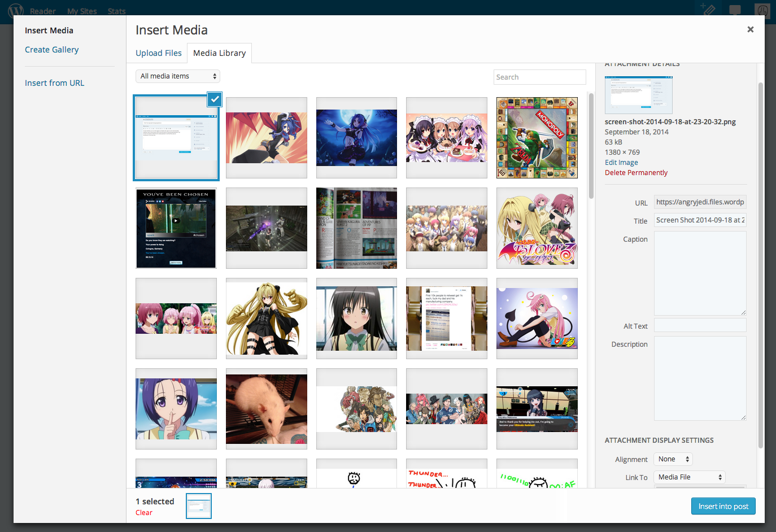Open the "All media items" filter dropdown
This screenshot has width=776, height=532.
[x=177, y=76]
